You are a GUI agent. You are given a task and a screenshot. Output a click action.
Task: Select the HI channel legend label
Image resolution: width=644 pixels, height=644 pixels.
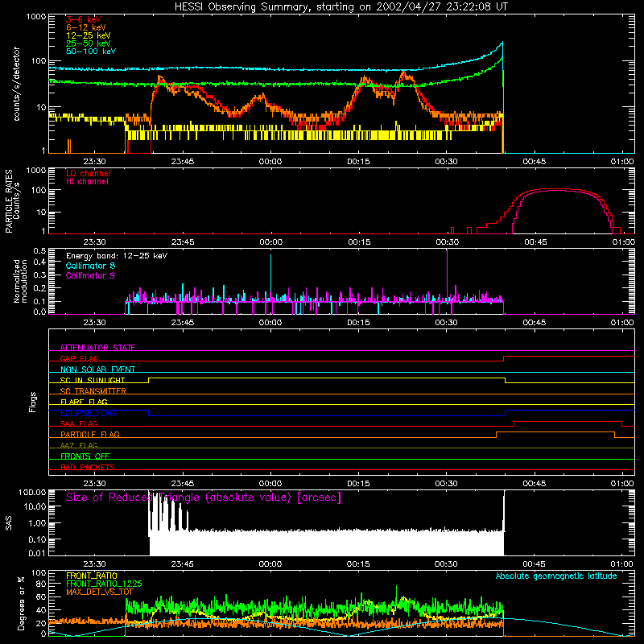pyautogui.click(x=88, y=182)
